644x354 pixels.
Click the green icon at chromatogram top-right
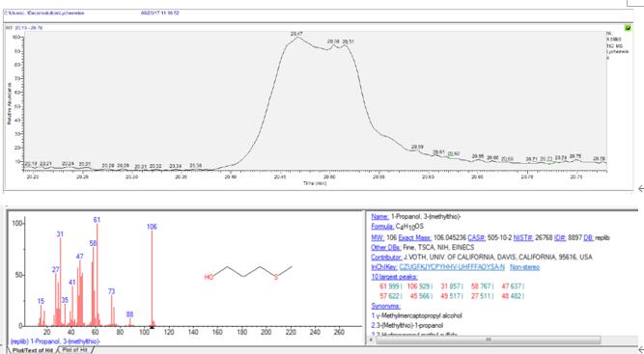tap(628, 28)
